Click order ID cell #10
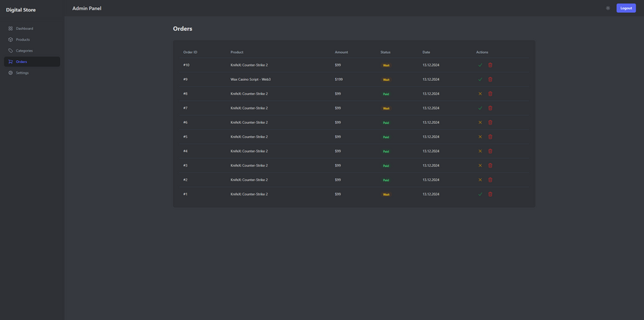 pos(187,65)
